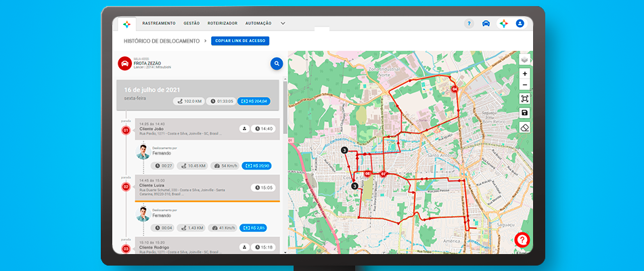Click the R$ 20,90 cost badge
The image size is (644, 271).
[x=256, y=166]
